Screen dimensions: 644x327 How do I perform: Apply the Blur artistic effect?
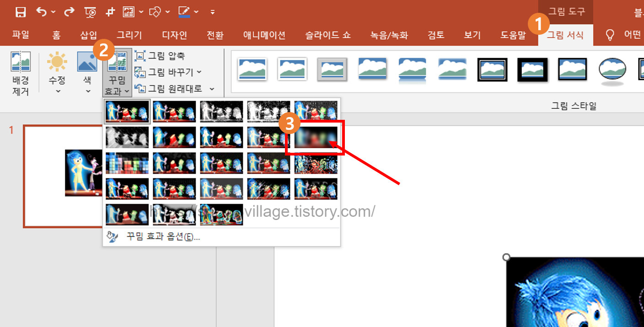point(316,137)
